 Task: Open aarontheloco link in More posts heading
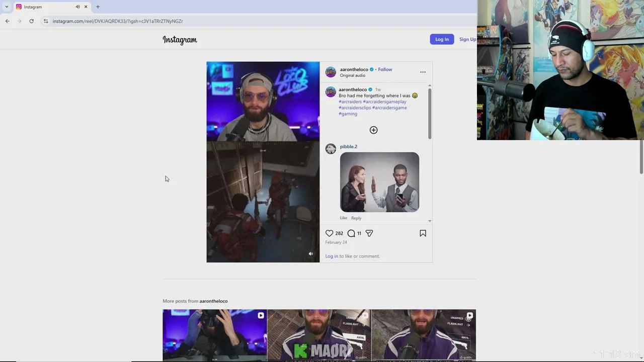click(x=213, y=301)
